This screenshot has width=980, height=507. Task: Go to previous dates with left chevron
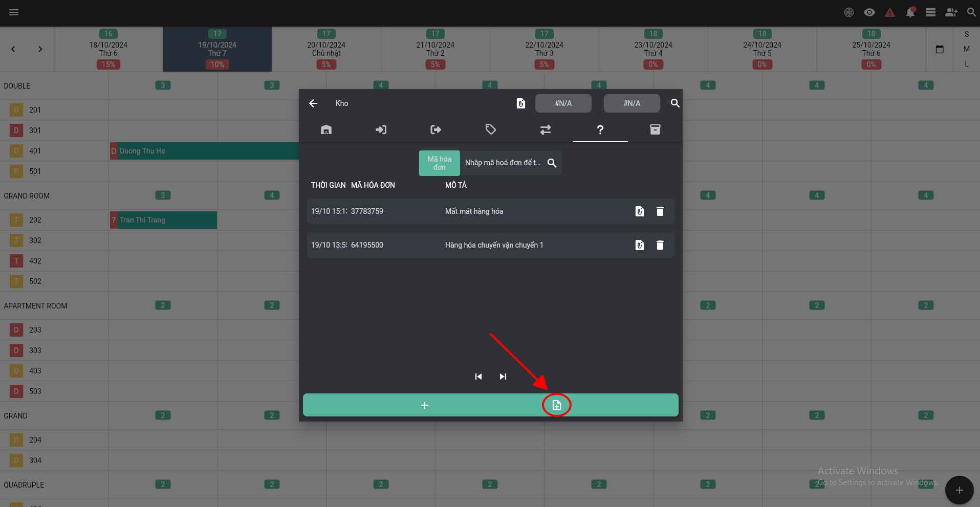point(13,49)
